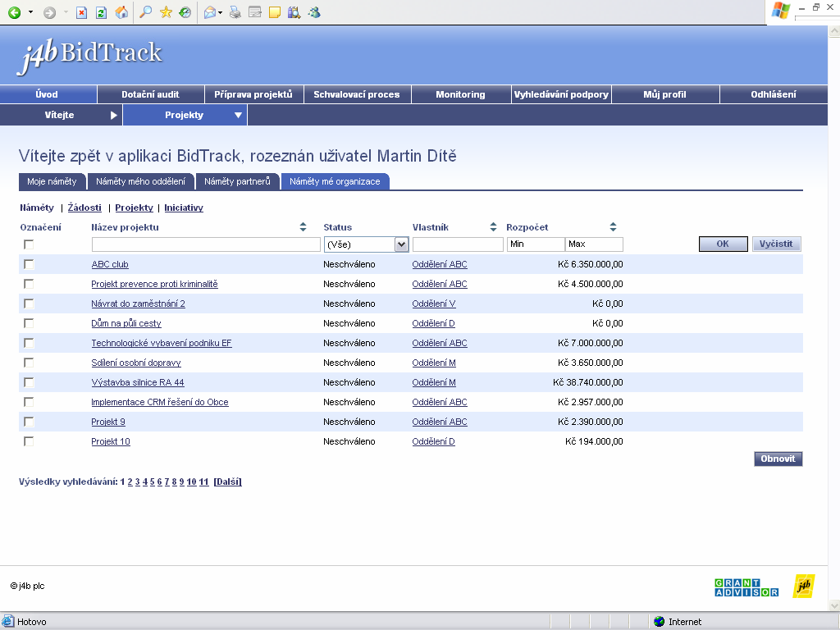Switch to the Náměty partnerů tab

click(237, 181)
